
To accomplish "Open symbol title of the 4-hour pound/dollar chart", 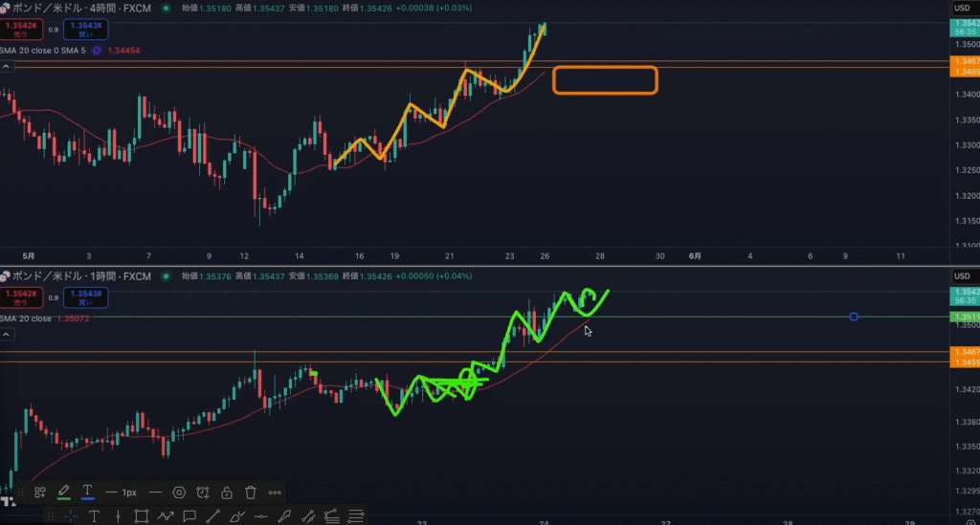I will tap(81, 9).
